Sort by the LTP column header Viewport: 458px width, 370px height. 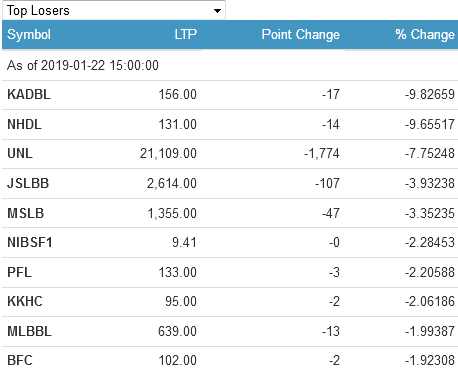[x=186, y=35]
